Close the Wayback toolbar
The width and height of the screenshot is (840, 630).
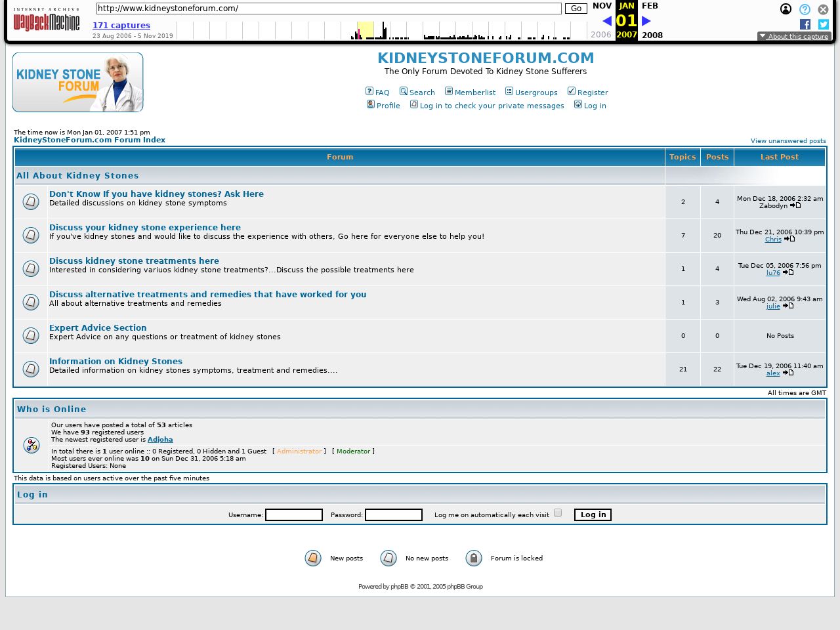(x=823, y=9)
